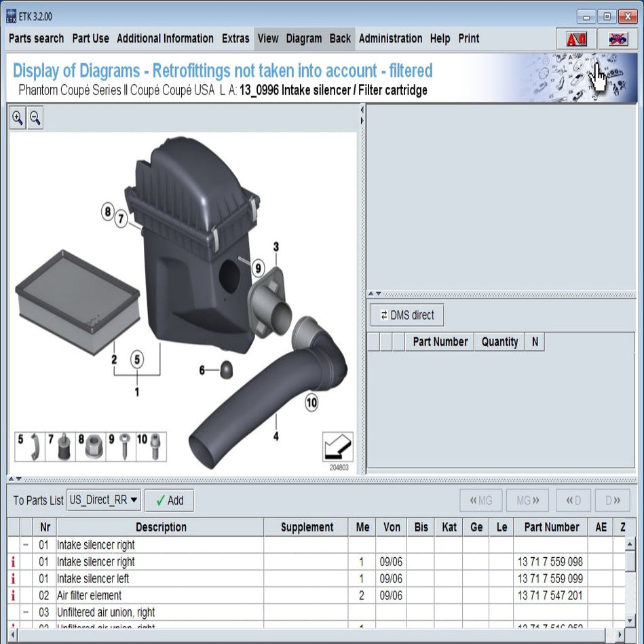Open the View menu
This screenshot has height=644, width=644.
click(x=268, y=38)
